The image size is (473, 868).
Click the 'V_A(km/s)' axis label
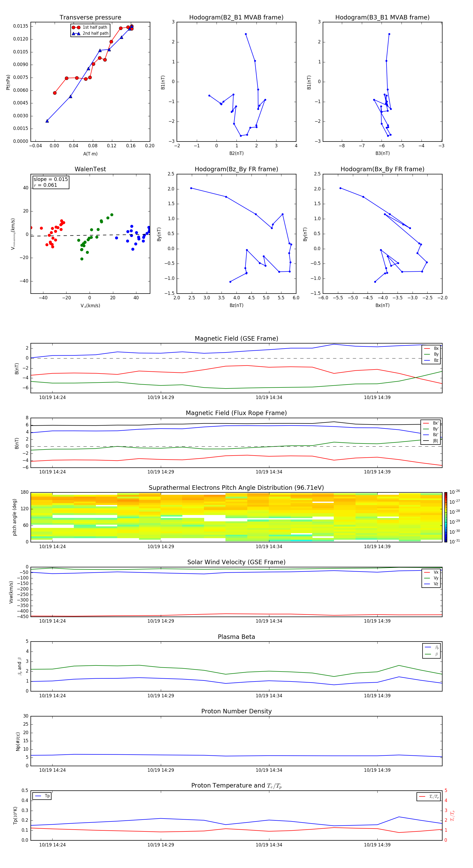tap(90, 306)
